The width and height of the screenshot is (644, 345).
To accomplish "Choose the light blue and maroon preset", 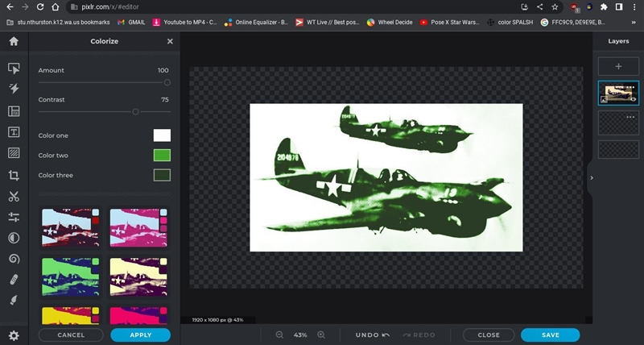I will click(71, 227).
